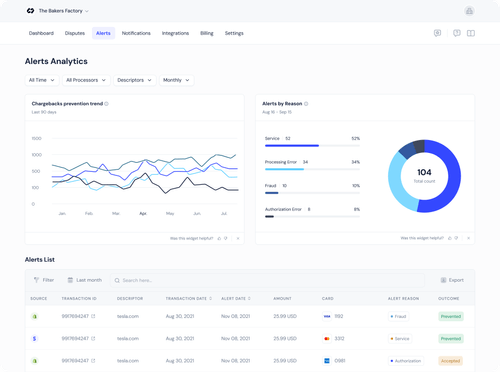Thumbs up the Alerts by Reason widget

[450, 238]
